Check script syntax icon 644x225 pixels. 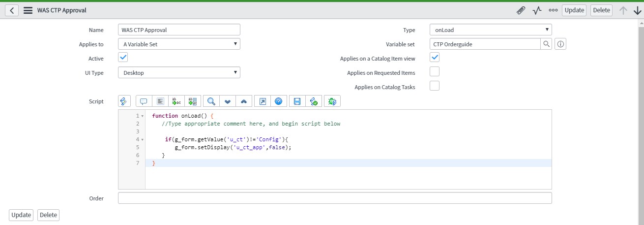(x=313, y=101)
